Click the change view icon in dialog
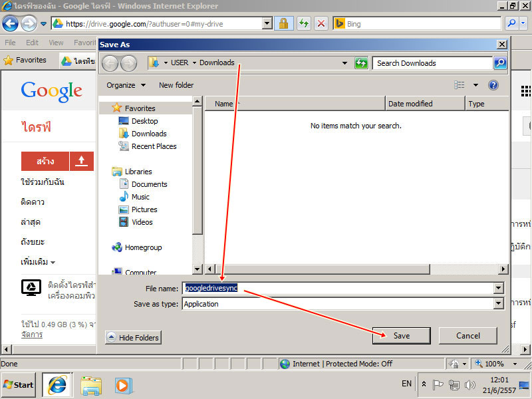The image size is (532, 399). click(x=460, y=85)
